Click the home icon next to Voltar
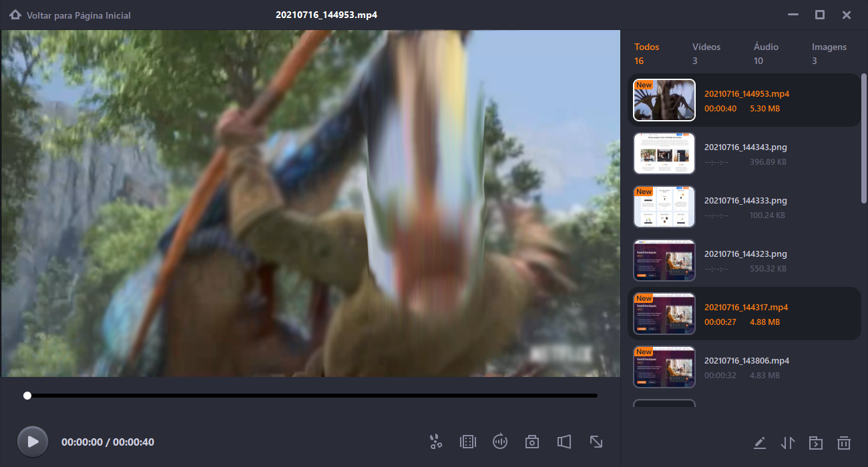868x467 pixels. [x=15, y=15]
